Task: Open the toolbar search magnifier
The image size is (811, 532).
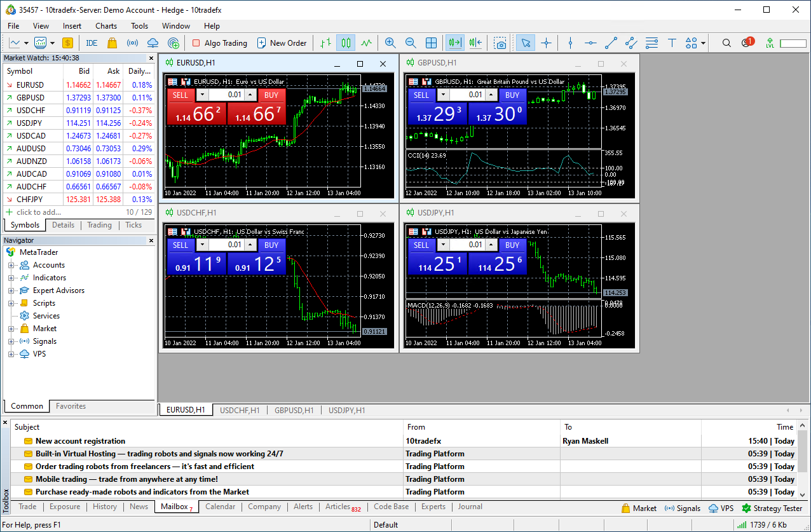Action: (726, 43)
